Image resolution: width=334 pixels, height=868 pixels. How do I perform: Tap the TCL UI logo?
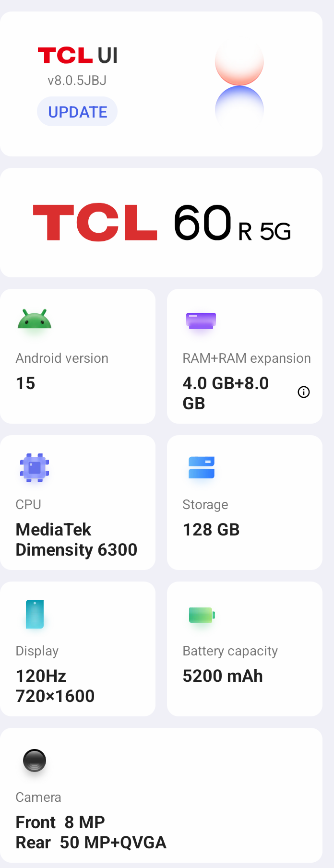pos(78,55)
